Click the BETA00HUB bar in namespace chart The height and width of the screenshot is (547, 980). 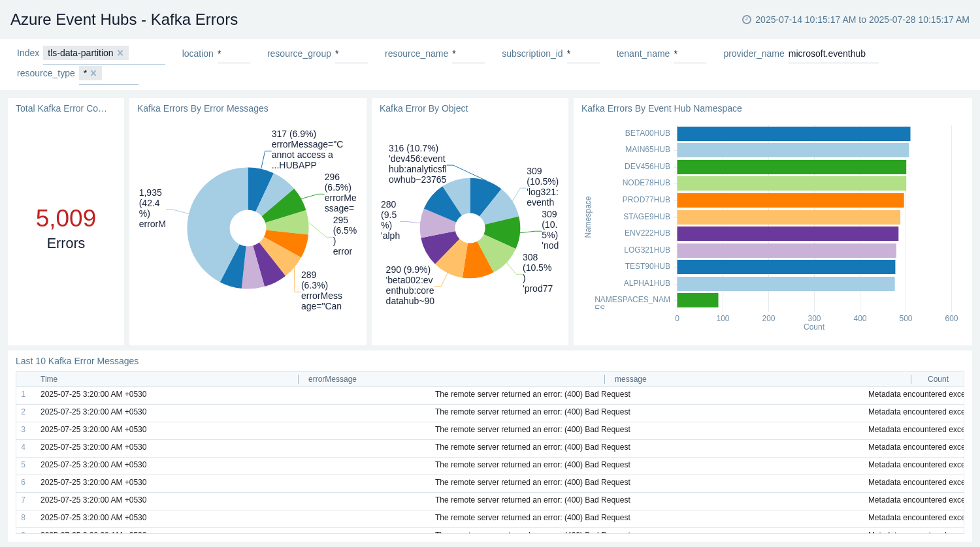[x=793, y=134]
